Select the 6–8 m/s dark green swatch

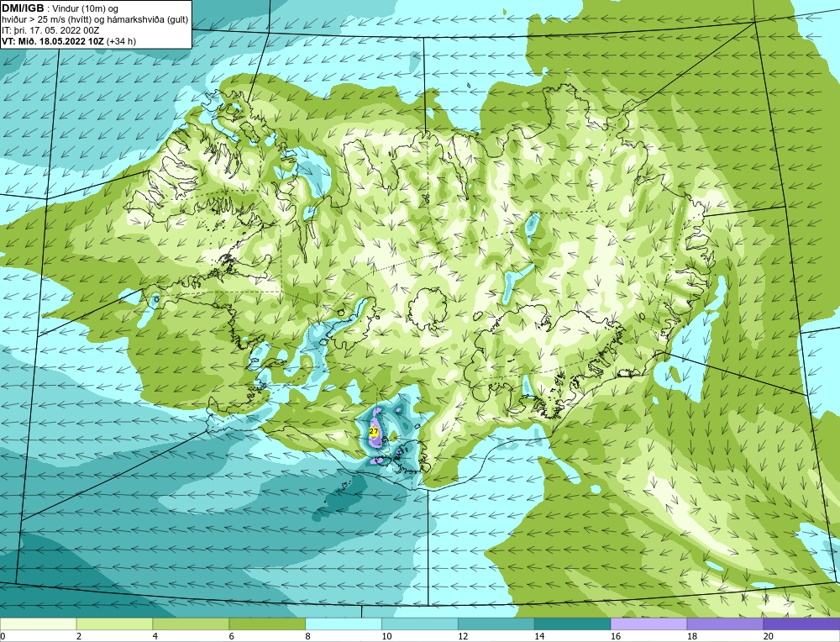point(267,624)
